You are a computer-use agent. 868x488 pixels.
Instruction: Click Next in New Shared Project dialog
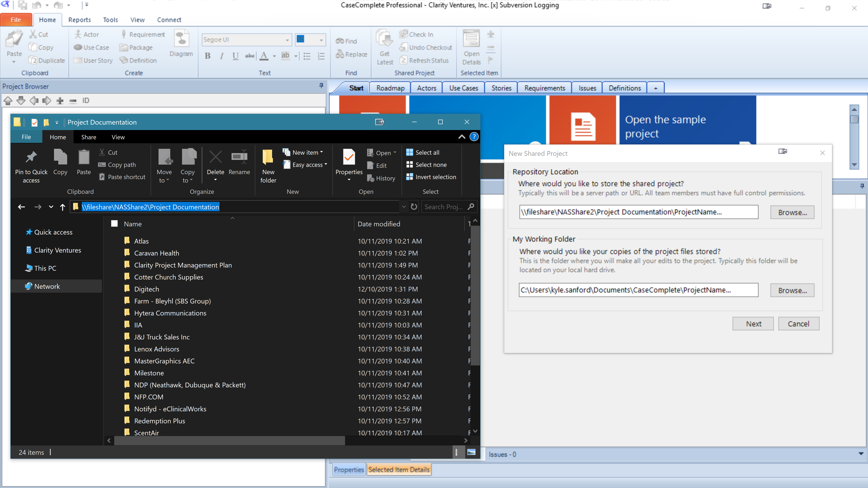[x=753, y=324]
